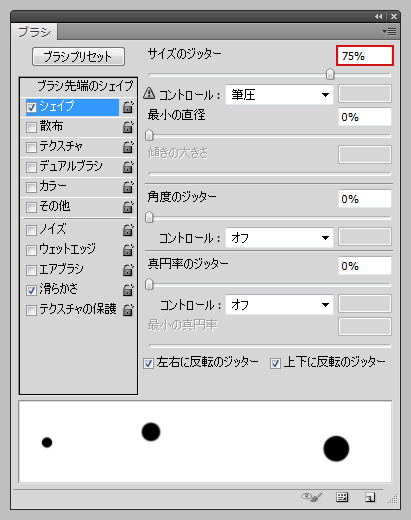Viewport: 411px width, 520px height.
Task: Toggle the live brush preview eye-brush icon
Action: (x=312, y=497)
